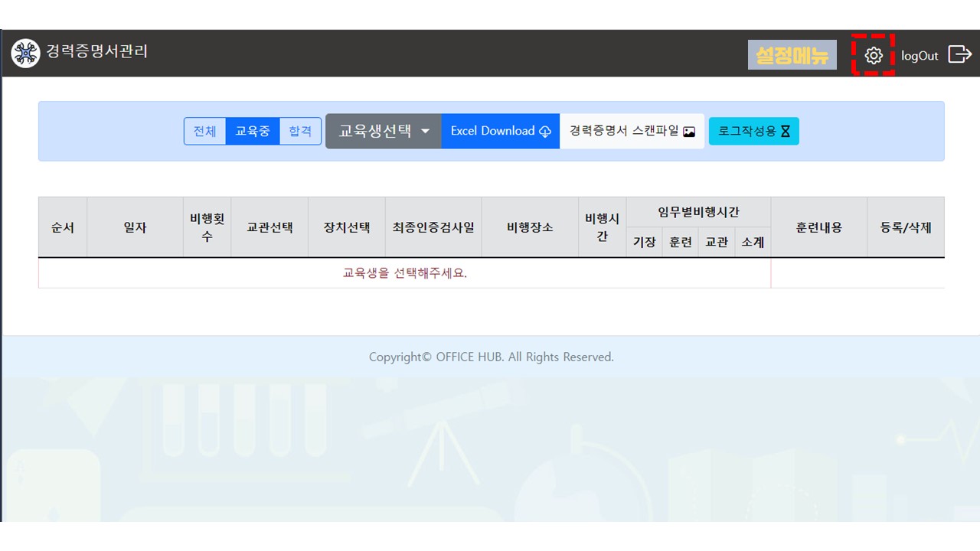
Task: Click the logOut text link
Action: click(x=920, y=56)
